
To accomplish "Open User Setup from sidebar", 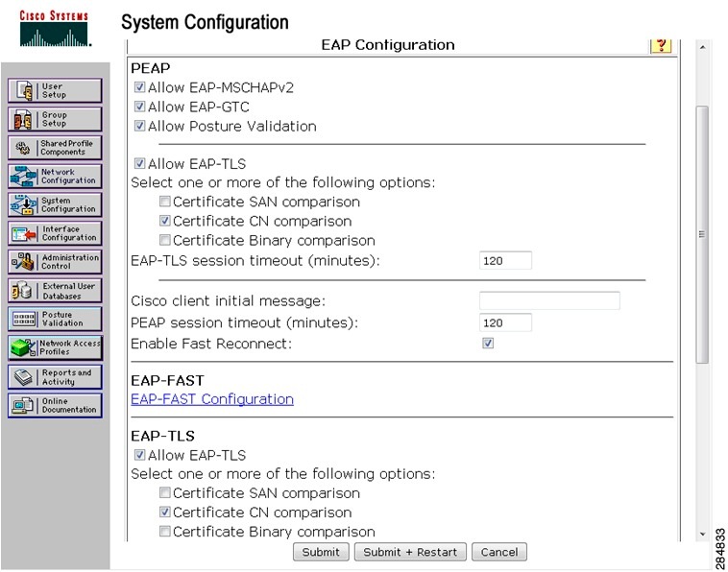I will click(x=55, y=91).
